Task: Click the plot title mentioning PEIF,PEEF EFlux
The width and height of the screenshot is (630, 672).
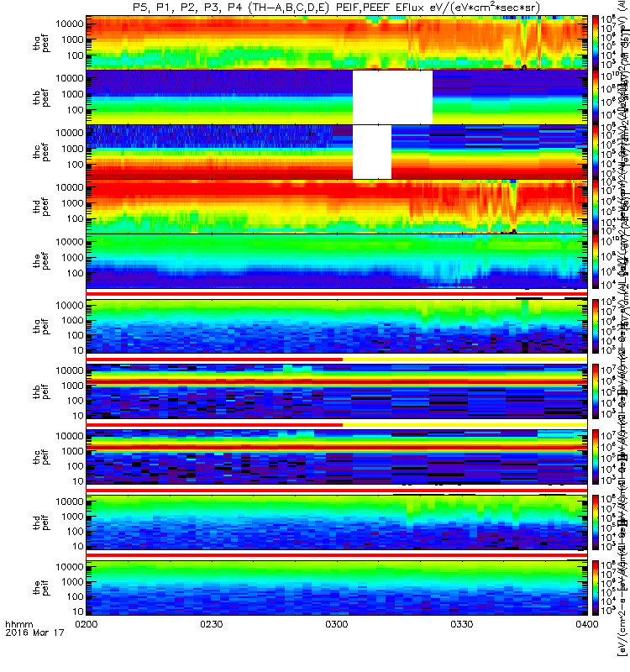Action: (x=337, y=8)
